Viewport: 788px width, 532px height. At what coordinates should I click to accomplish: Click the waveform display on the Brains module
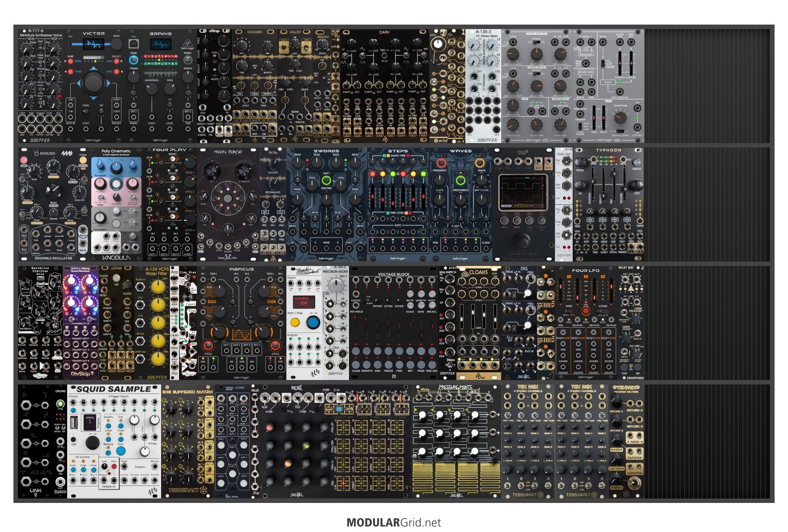pyautogui.click(x=160, y=44)
